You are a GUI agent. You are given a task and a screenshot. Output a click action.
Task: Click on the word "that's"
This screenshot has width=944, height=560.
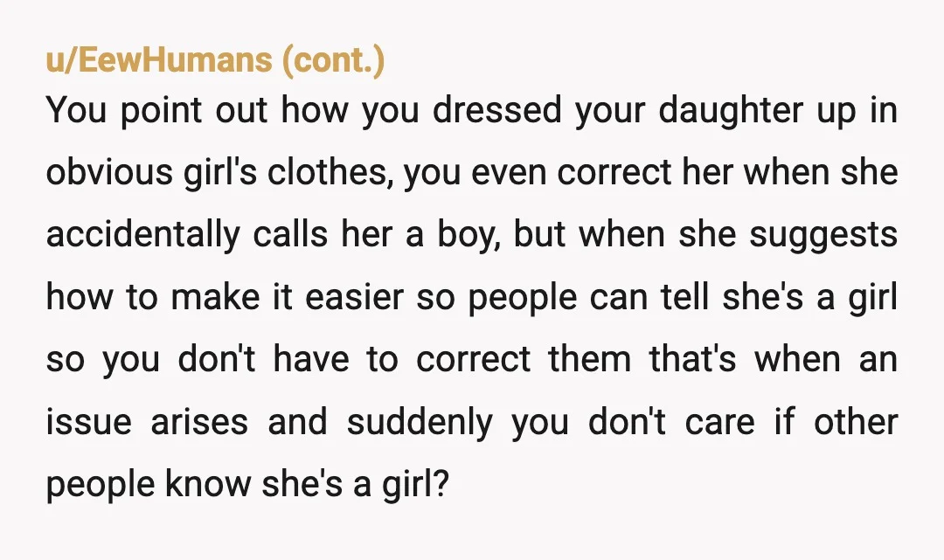pyautogui.click(x=692, y=359)
